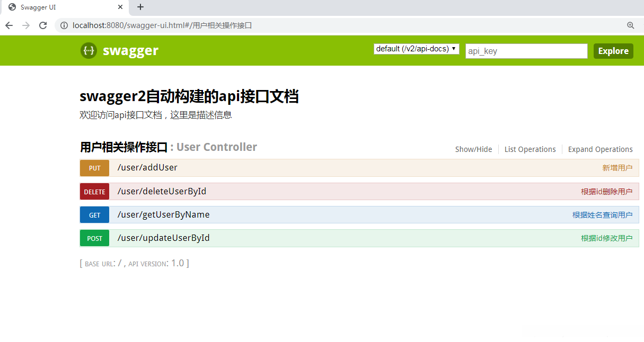The height and width of the screenshot is (342, 644).
Task: Expand the /user/addUser operation
Action: (x=147, y=168)
